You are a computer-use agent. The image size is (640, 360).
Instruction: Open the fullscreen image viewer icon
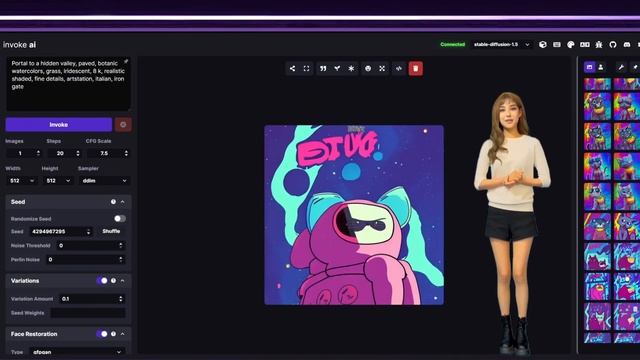coord(307,69)
